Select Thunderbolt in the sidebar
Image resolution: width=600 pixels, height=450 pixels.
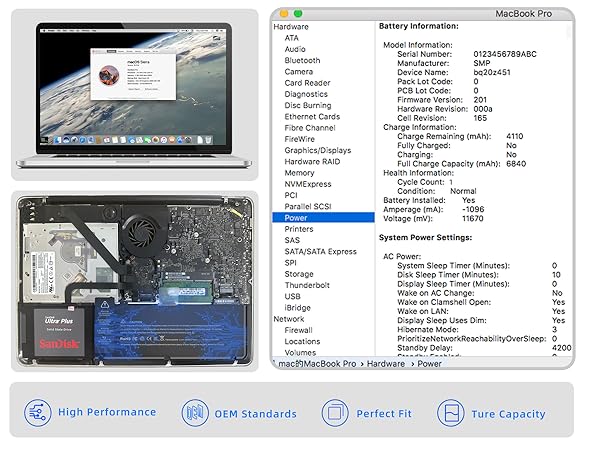[307, 285]
